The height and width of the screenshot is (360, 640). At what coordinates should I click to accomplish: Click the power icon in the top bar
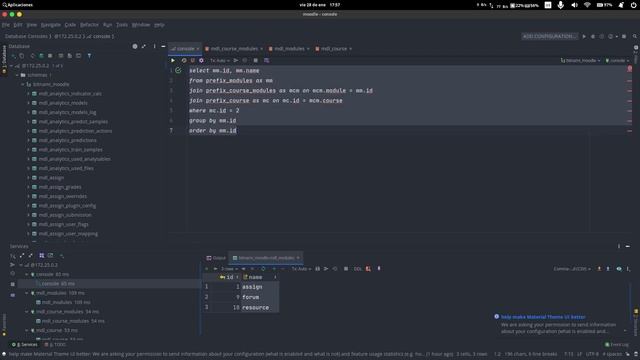633,5
